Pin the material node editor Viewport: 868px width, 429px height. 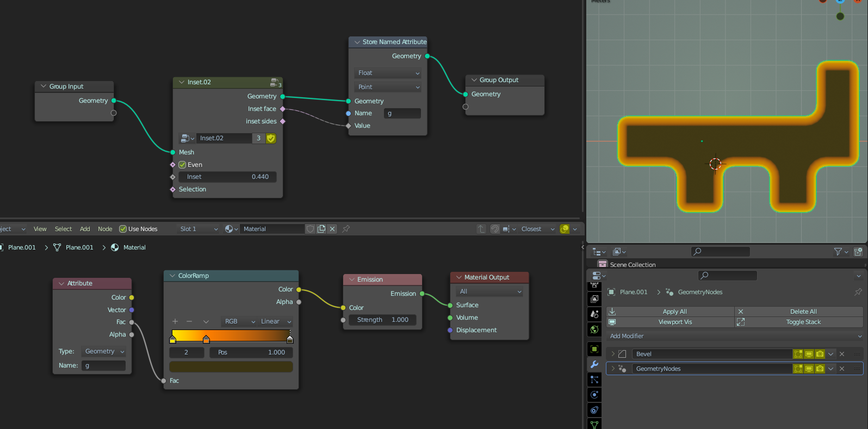click(x=346, y=229)
